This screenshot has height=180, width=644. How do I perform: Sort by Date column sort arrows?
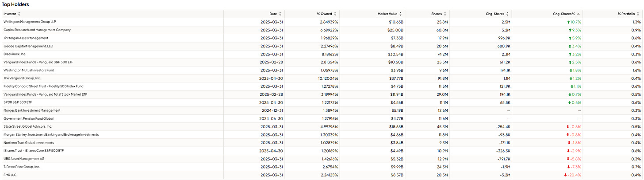[x=280, y=14]
